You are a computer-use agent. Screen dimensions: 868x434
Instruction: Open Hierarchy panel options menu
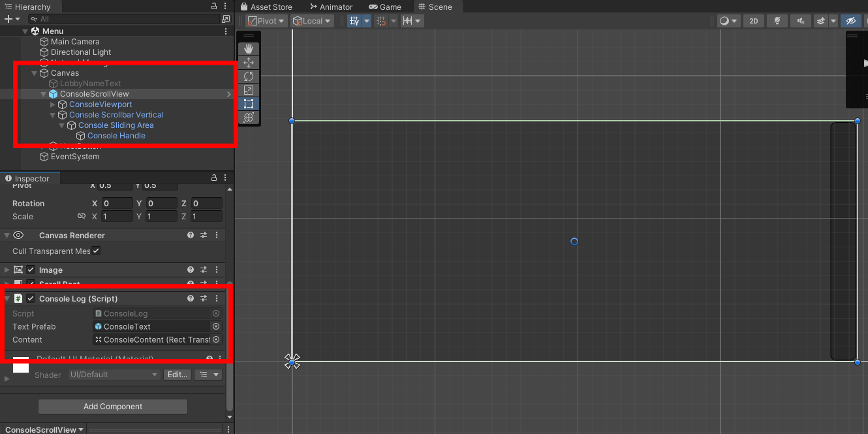click(x=226, y=6)
